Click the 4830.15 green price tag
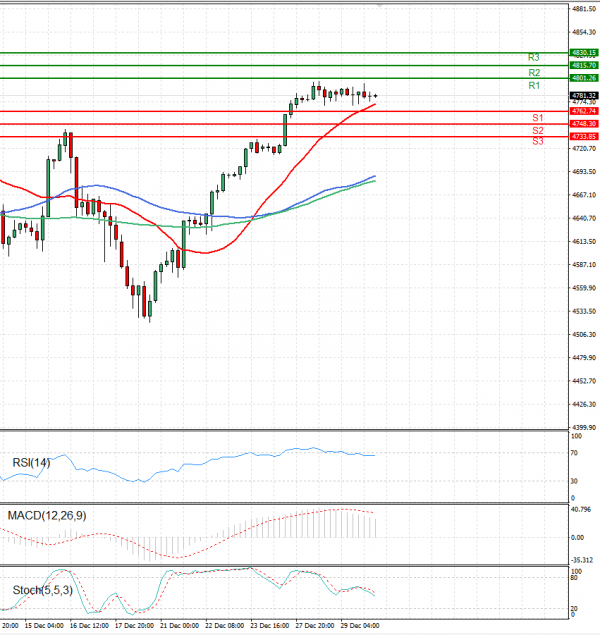This screenshot has width=600, height=635. [x=584, y=52]
